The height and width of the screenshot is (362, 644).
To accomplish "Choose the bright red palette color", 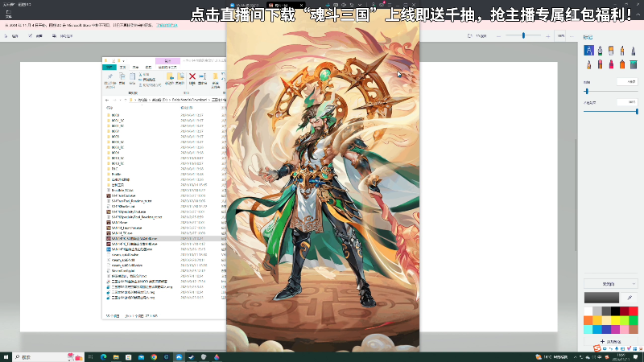I will (x=634, y=311).
